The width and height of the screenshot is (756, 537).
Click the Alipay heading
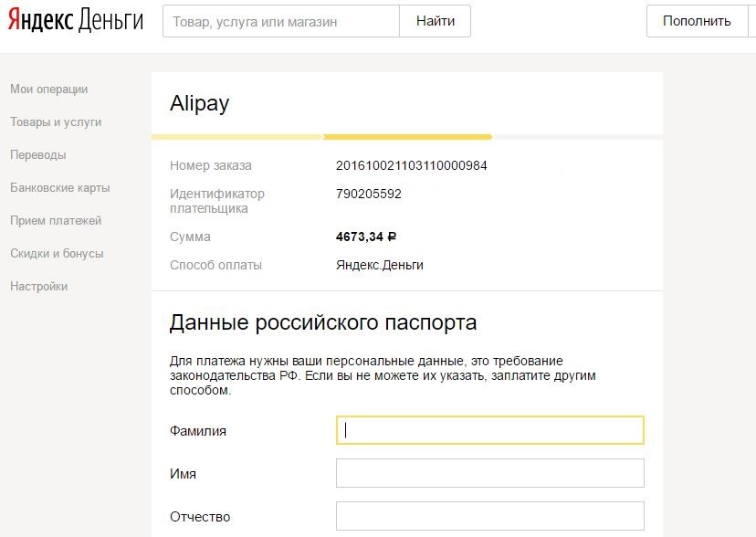point(199,104)
